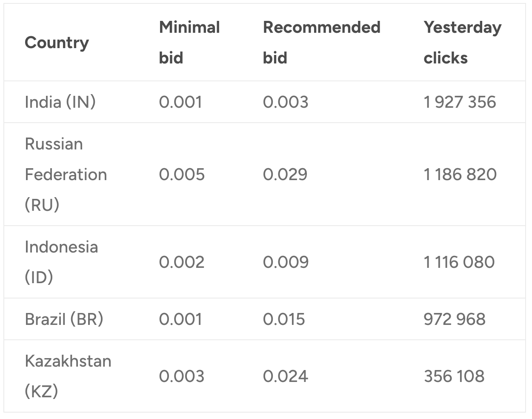The width and height of the screenshot is (532, 419).
Task: Click the Minimal bid column header
Action: [189, 43]
